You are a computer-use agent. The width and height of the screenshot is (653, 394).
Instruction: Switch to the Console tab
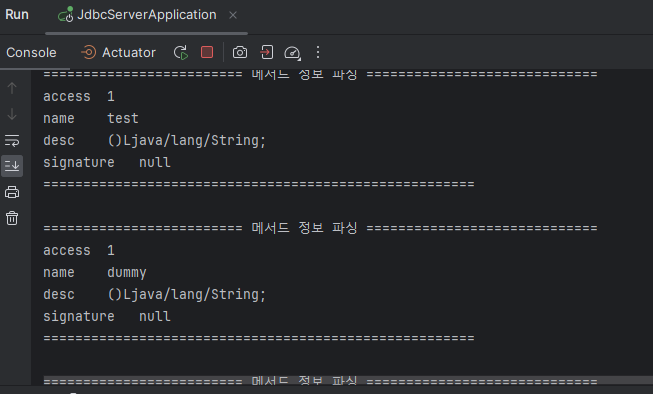click(31, 52)
